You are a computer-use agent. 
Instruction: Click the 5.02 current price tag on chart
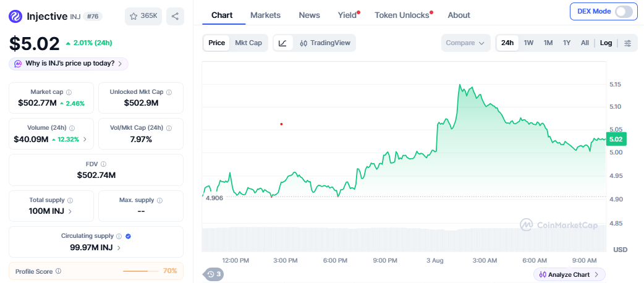pyautogui.click(x=616, y=140)
